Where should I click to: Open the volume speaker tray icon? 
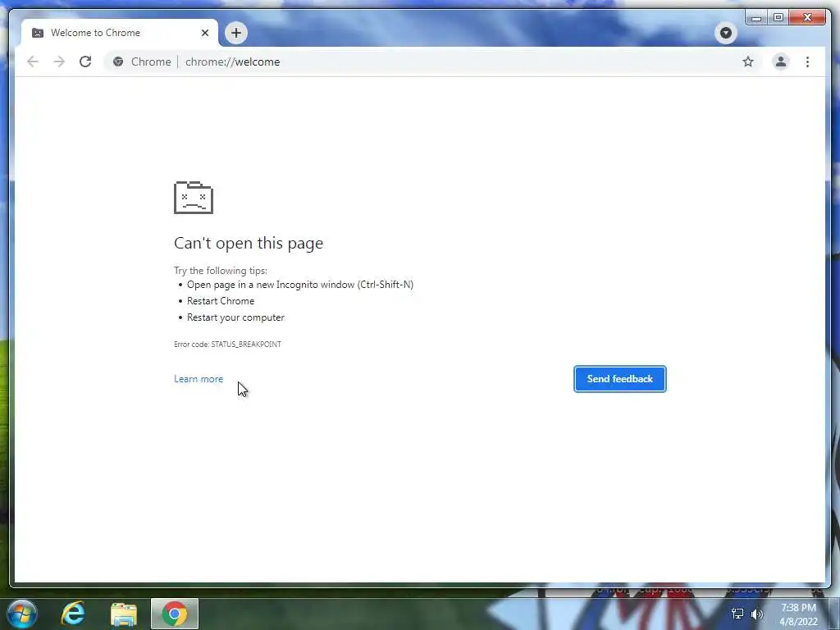pyautogui.click(x=757, y=614)
